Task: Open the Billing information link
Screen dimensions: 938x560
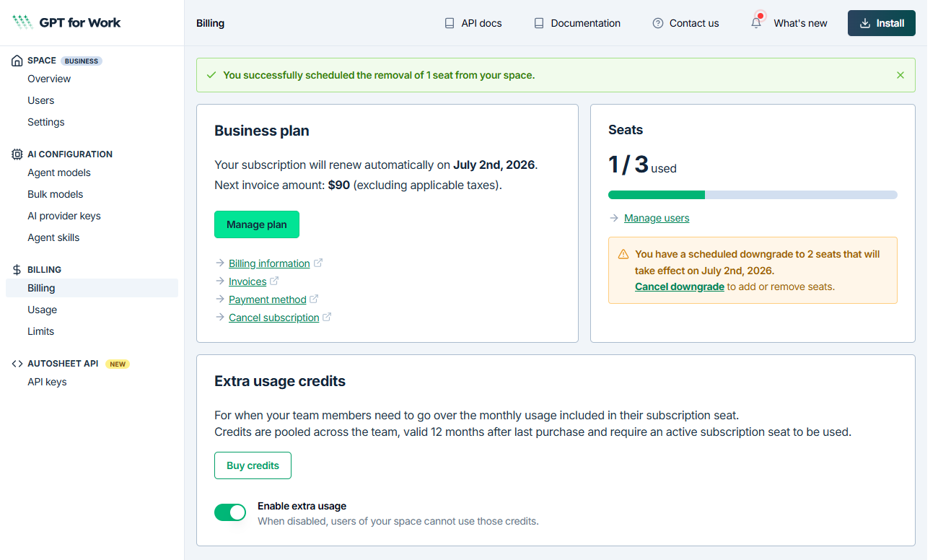Action: pos(269,263)
